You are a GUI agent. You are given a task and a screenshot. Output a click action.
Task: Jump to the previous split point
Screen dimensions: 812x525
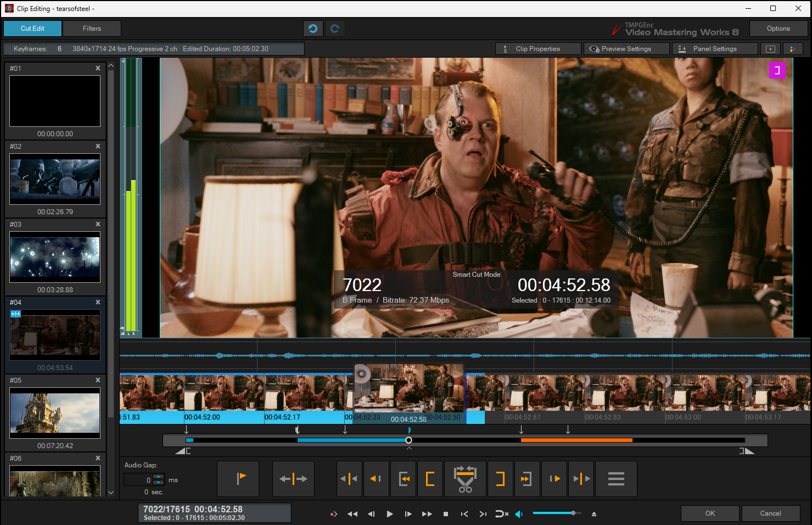(x=349, y=479)
